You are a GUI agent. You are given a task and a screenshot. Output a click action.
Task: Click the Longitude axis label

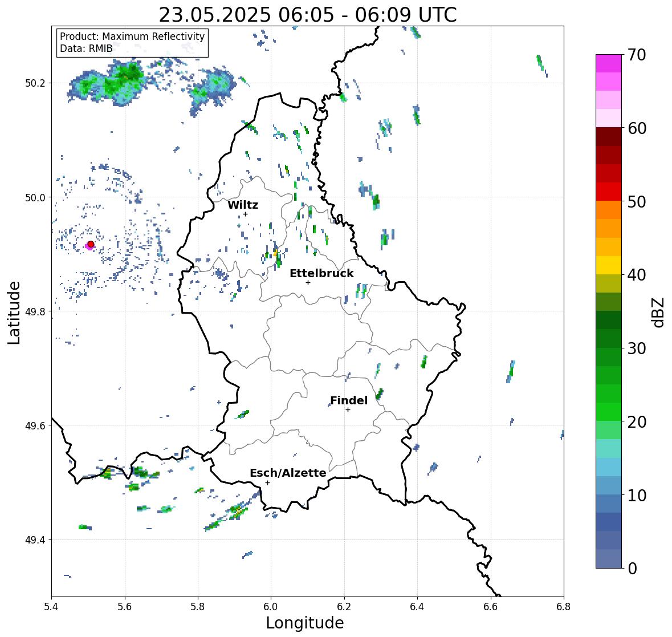pos(305,623)
